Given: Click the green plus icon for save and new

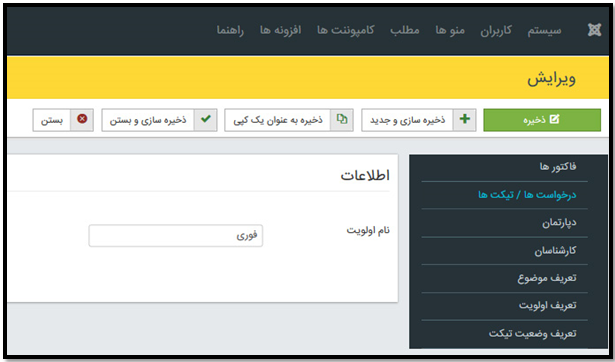Looking at the screenshot, I should [465, 120].
